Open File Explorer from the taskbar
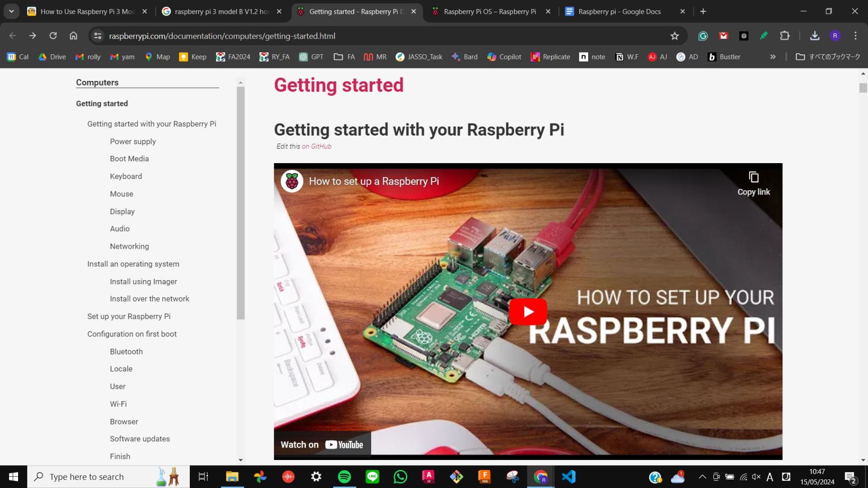The image size is (868, 488). [232, 477]
